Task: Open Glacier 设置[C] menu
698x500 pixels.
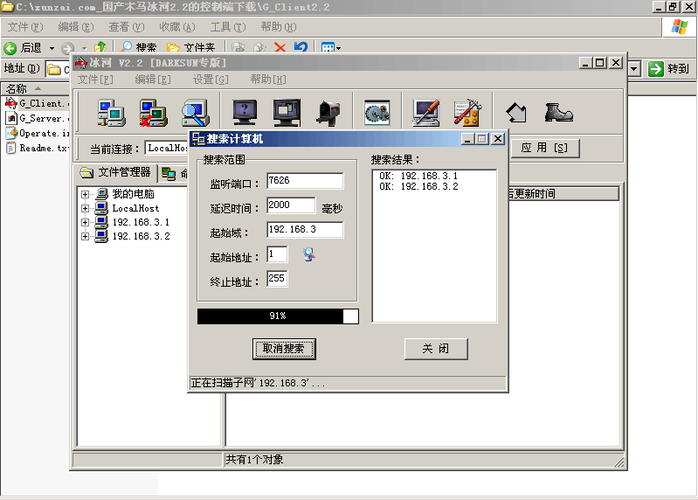Action: (210, 79)
